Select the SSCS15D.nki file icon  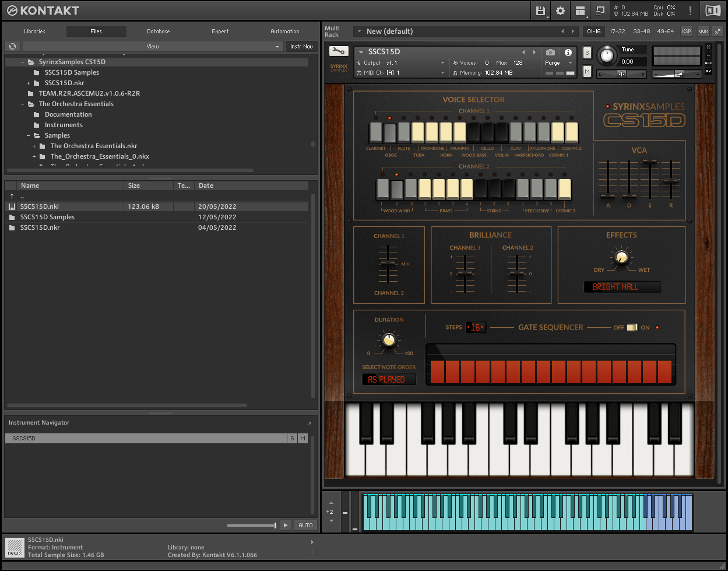[12, 206]
